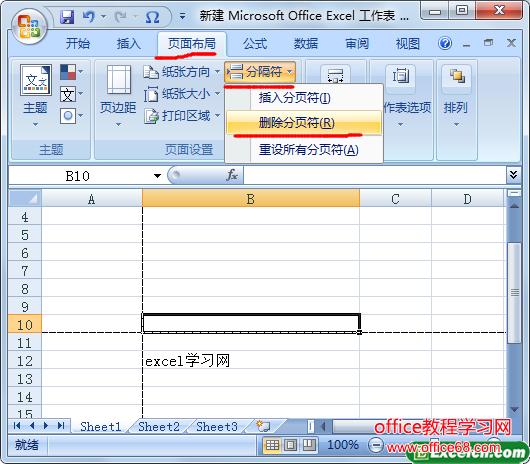The width and height of the screenshot is (530, 464).
Task: Select row 12 header
Action: point(25,361)
